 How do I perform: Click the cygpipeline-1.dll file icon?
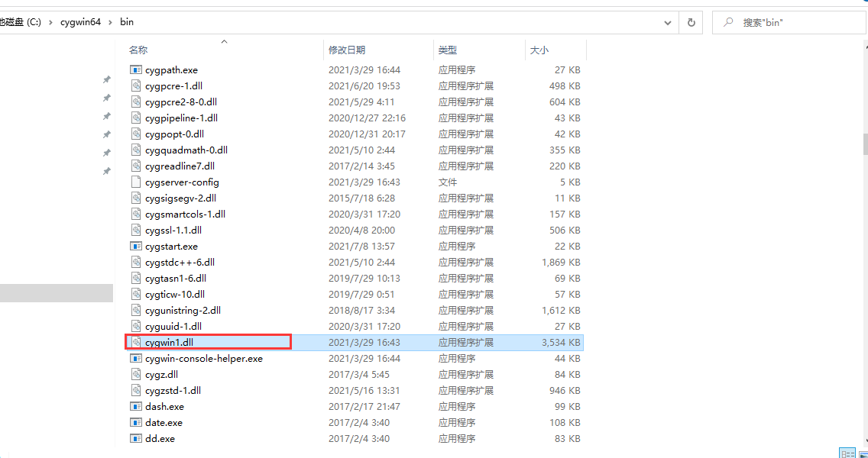tap(136, 118)
